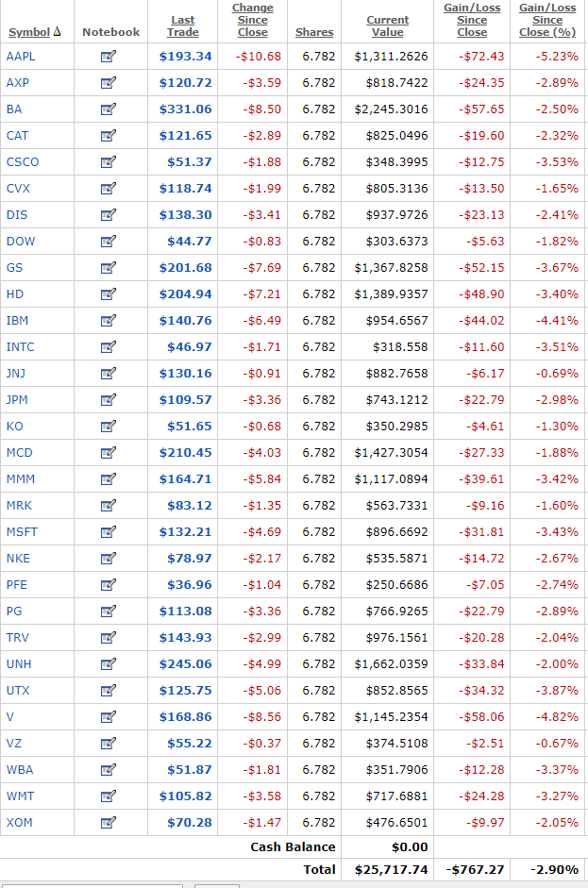Sort by Change Since Close header
Image resolution: width=588 pixels, height=888 pixels.
click(x=252, y=20)
